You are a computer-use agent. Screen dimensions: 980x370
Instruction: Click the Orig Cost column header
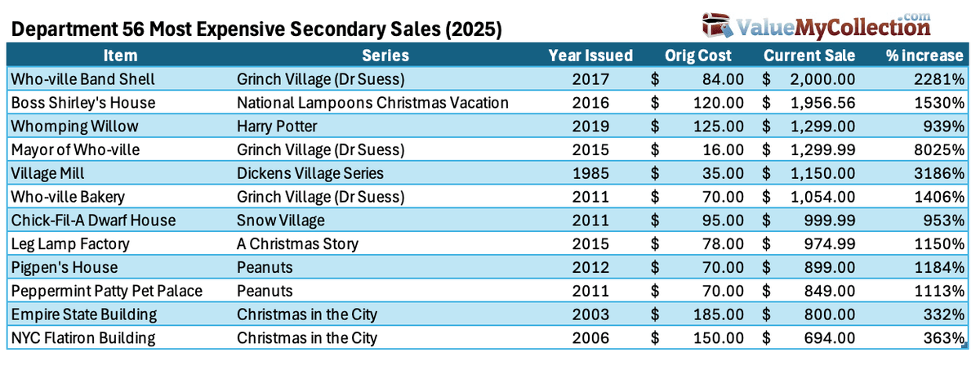[x=698, y=56]
